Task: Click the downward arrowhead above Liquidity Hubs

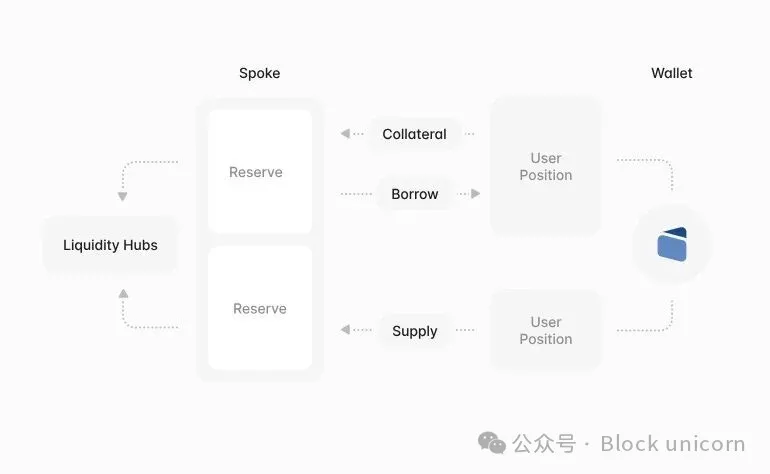Action: pyautogui.click(x=123, y=197)
